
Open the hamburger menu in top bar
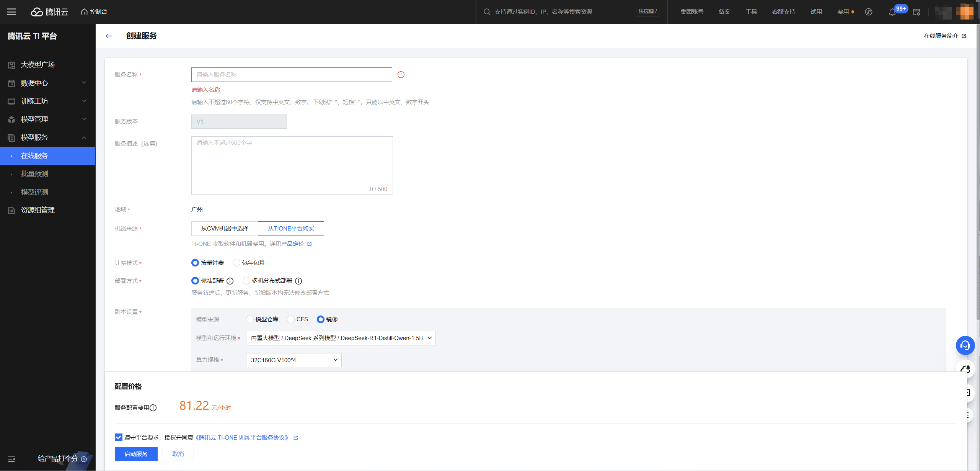[12, 12]
